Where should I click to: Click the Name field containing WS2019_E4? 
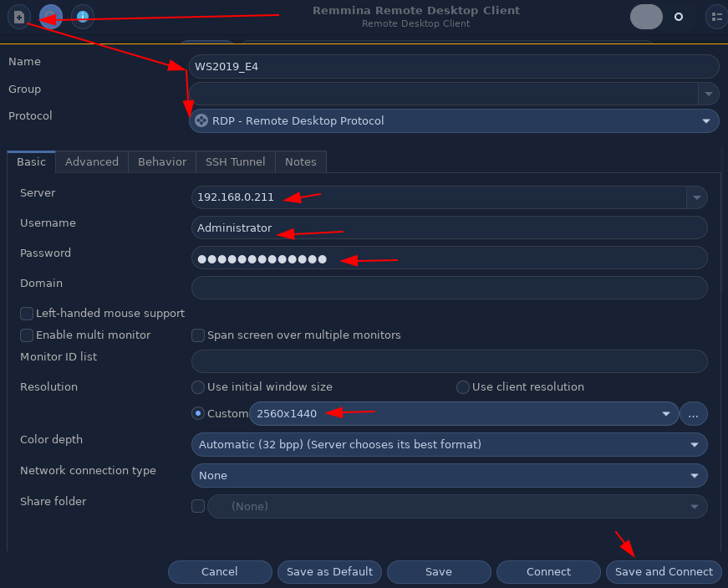(x=454, y=66)
